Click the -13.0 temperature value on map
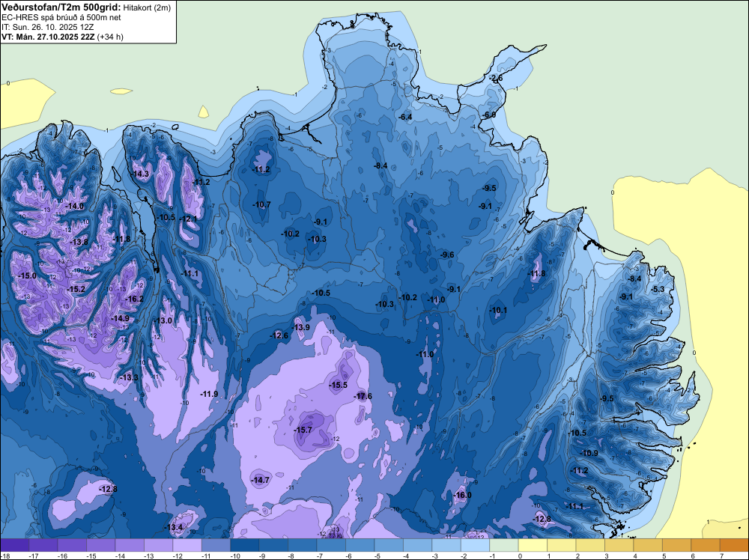749x560 pixels. coord(163,320)
